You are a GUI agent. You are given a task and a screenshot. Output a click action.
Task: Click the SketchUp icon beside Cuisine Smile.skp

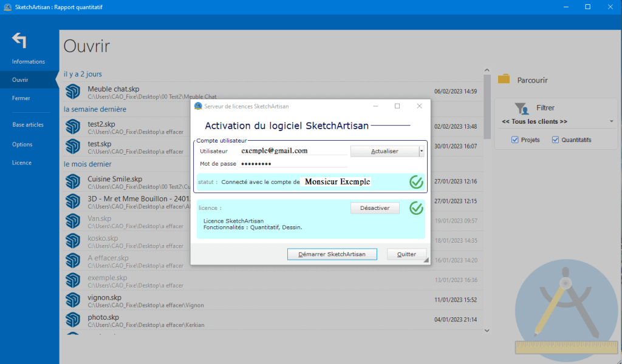point(73,182)
